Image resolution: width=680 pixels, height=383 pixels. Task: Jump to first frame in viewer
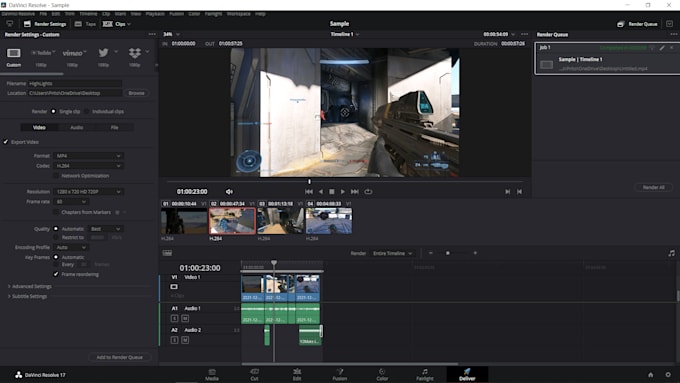click(x=309, y=192)
